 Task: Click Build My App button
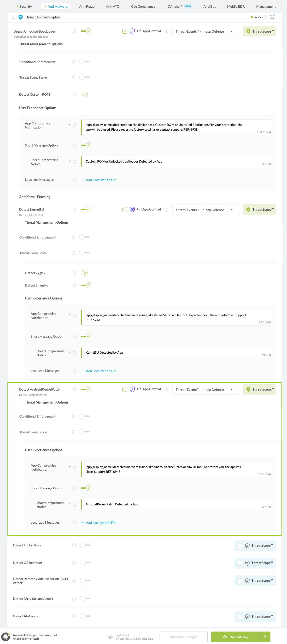coord(236,637)
